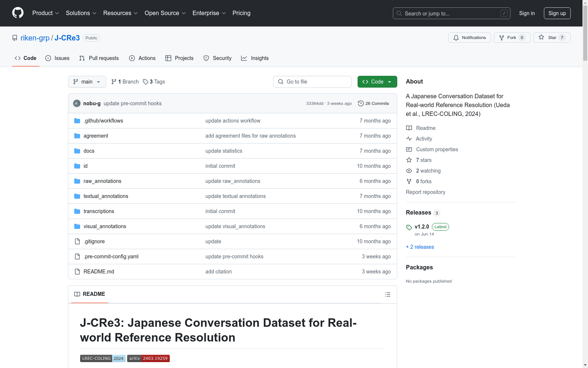This screenshot has width=588, height=368.
Task: Open the id folder
Action: 86,166
